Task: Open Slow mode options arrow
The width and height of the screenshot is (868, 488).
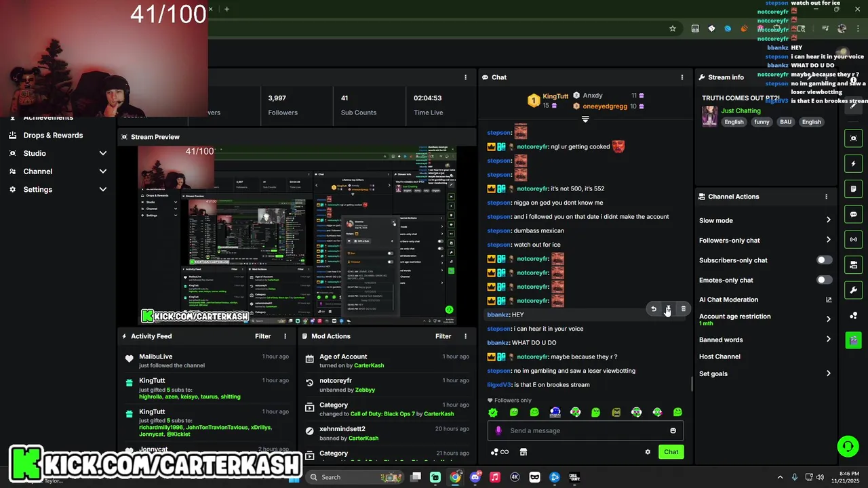Action: click(828, 220)
